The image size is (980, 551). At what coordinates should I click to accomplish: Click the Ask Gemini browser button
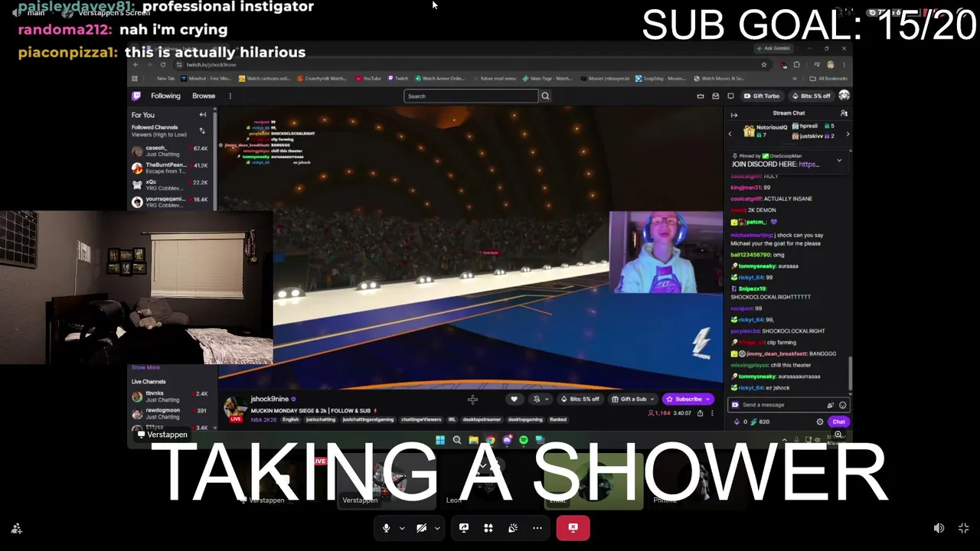click(x=773, y=48)
